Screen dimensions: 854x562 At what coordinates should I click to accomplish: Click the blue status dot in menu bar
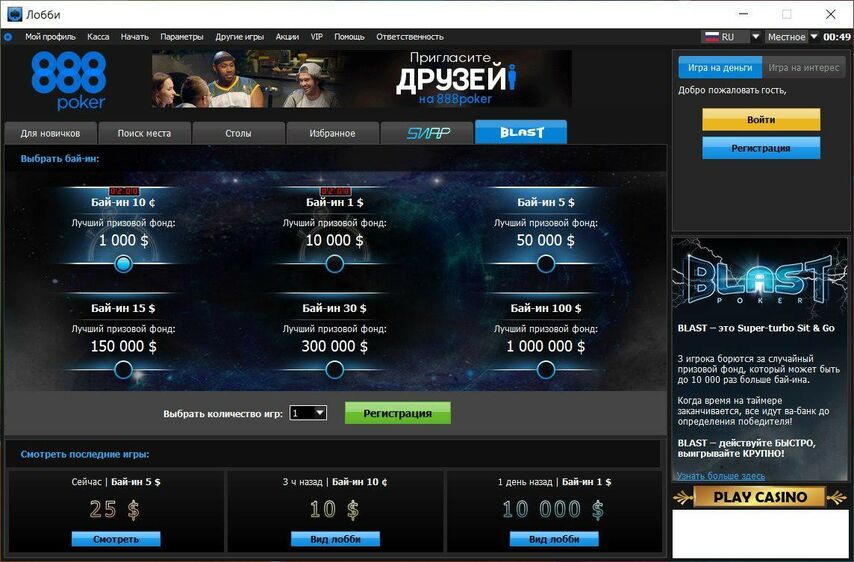8,37
